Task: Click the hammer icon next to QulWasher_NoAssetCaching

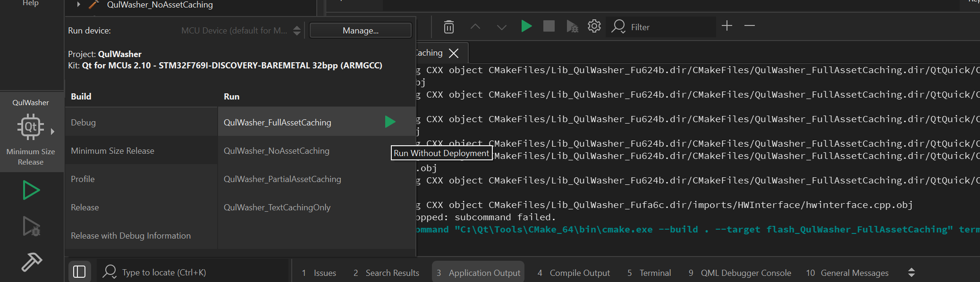Action: pyautogui.click(x=94, y=4)
